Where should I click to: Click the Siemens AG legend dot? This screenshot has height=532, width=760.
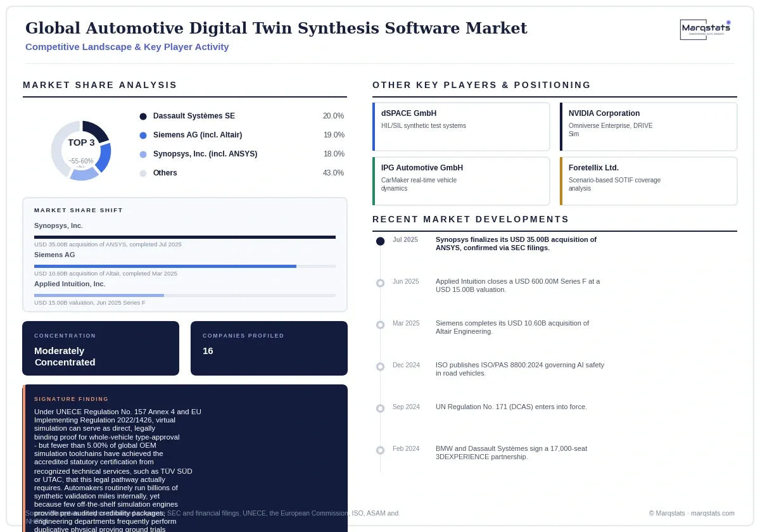[143, 136]
